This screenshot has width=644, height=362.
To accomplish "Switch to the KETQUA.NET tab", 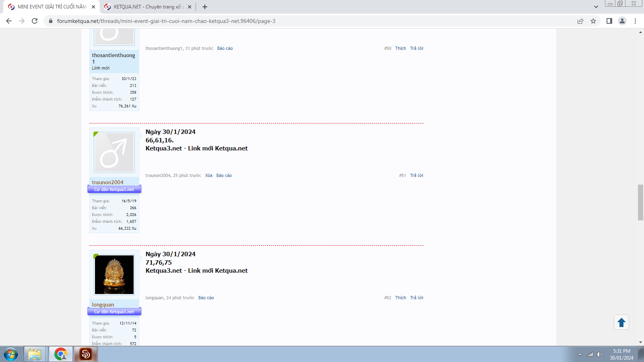I will (x=147, y=7).
